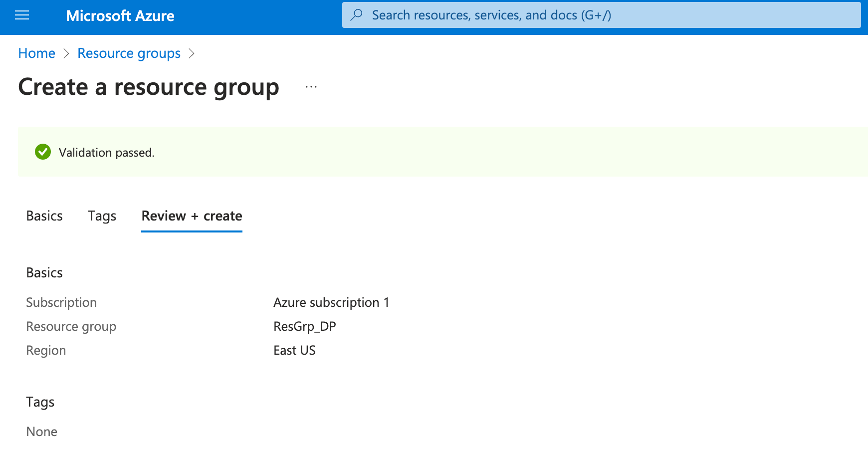The height and width of the screenshot is (450, 868).
Task: Click the chevron after Resource groups breadcrumb
Action: coord(192,53)
